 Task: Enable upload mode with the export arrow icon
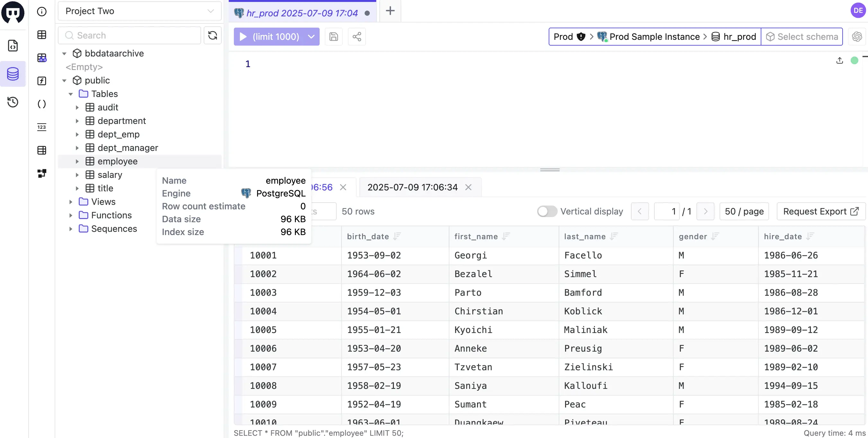pyautogui.click(x=840, y=60)
